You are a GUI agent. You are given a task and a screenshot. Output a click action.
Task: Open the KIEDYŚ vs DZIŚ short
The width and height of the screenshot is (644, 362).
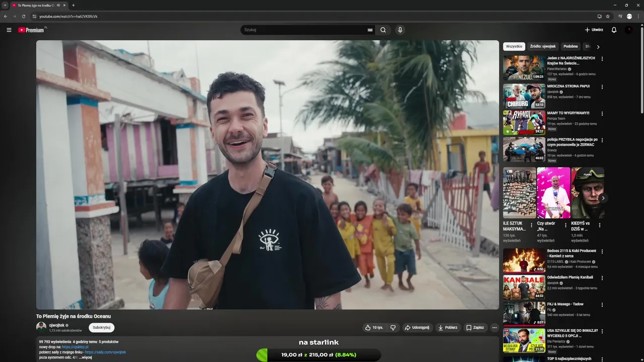[x=588, y=193]
